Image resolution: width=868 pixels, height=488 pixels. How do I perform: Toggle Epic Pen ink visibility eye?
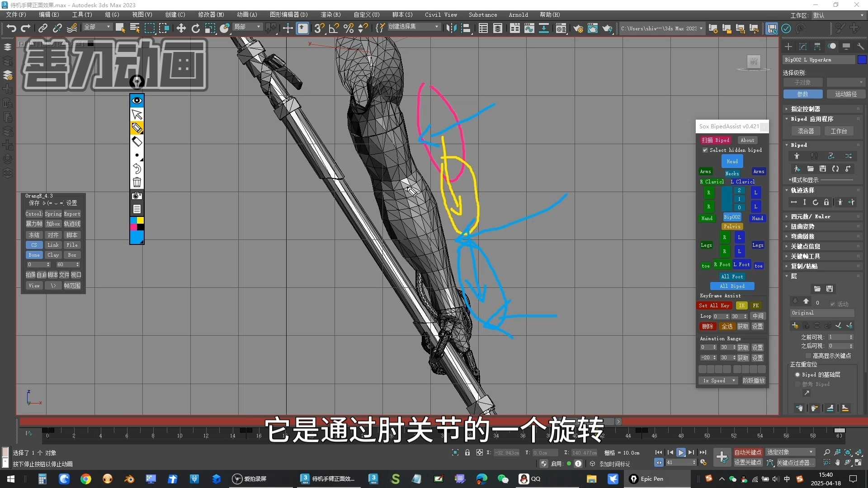(x=137, y=100)
